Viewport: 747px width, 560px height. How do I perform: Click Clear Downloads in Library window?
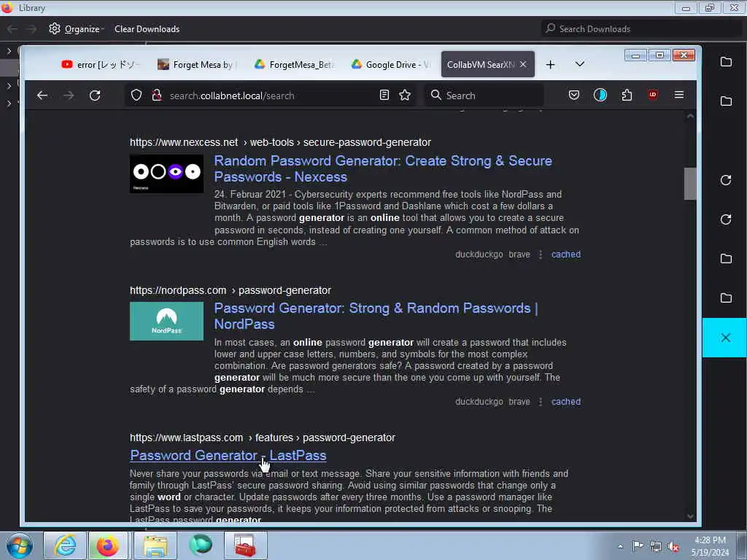(147, 29)
